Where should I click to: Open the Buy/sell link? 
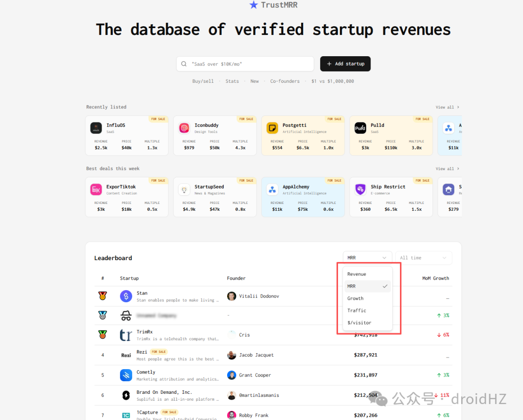pos(203,81)
